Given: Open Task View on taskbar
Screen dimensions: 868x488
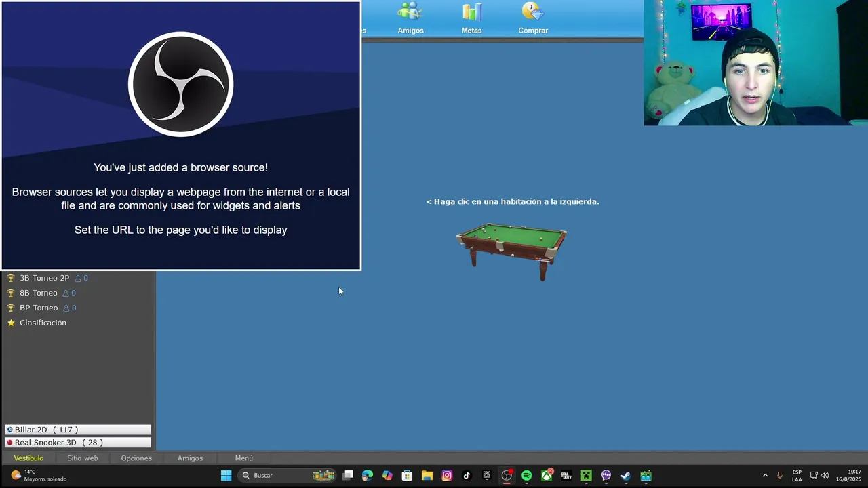Looking at the screenshot, I should 348,476.
